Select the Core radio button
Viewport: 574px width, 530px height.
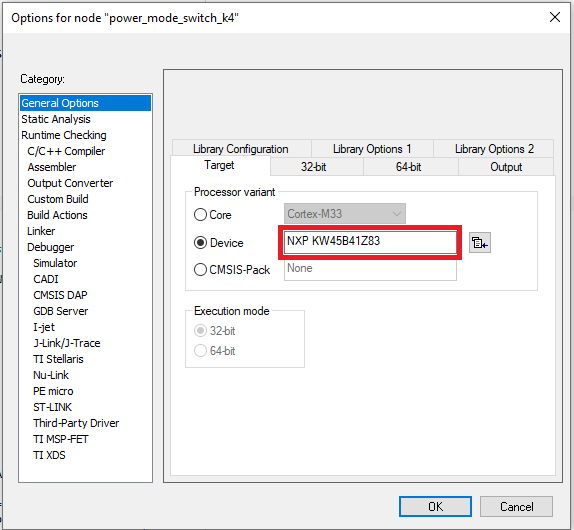tap(200, 214)
